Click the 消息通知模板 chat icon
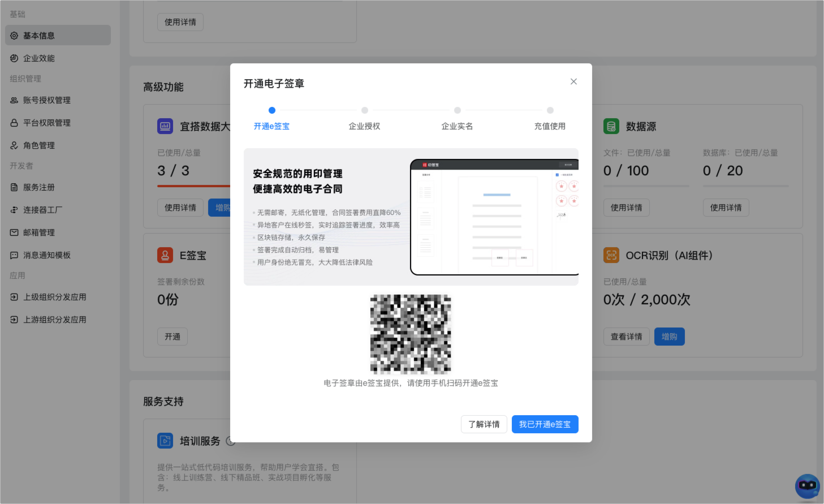824x504 pixels. [x=14, y=255]
